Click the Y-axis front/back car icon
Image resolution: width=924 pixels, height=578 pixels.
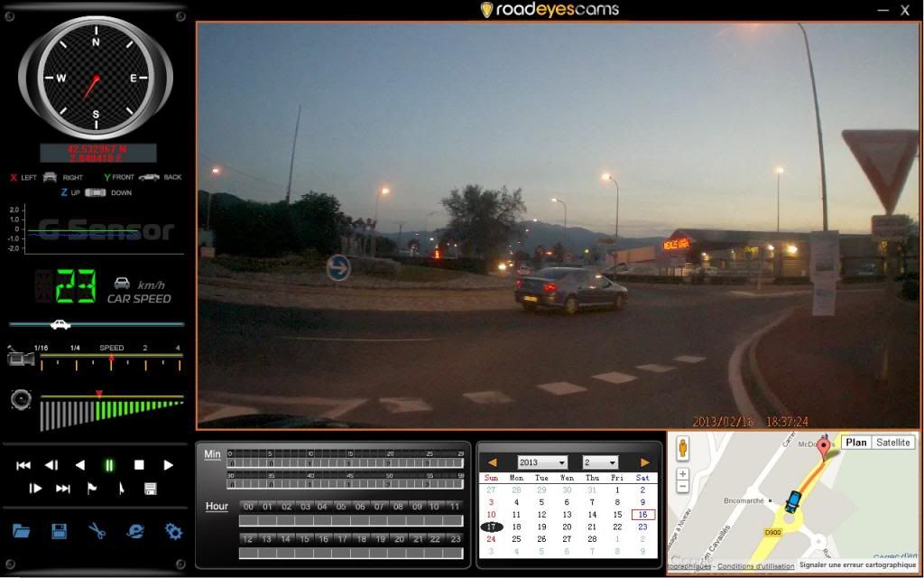(x=149, y=177)
